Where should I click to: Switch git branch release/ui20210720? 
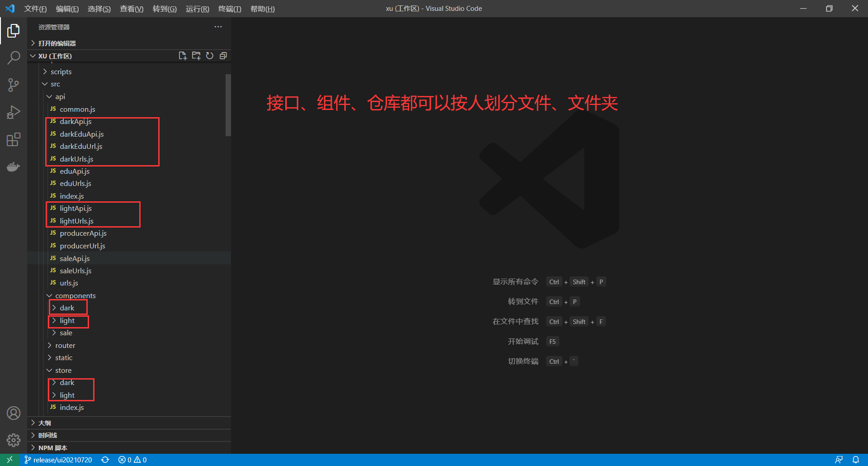click(x=58, y=460)
